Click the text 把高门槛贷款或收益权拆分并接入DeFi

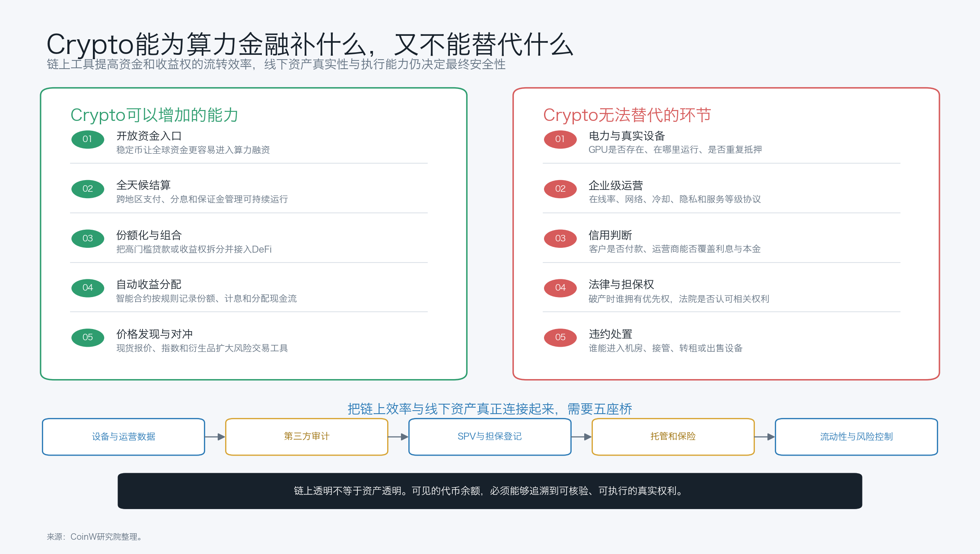tap(194, 249)
